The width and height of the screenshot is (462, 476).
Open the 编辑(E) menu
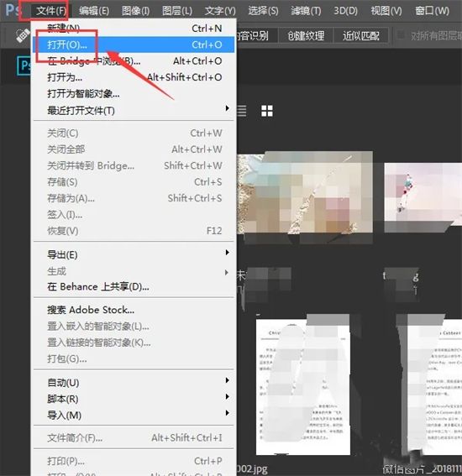pyautogui.click(x=94, y=11)
